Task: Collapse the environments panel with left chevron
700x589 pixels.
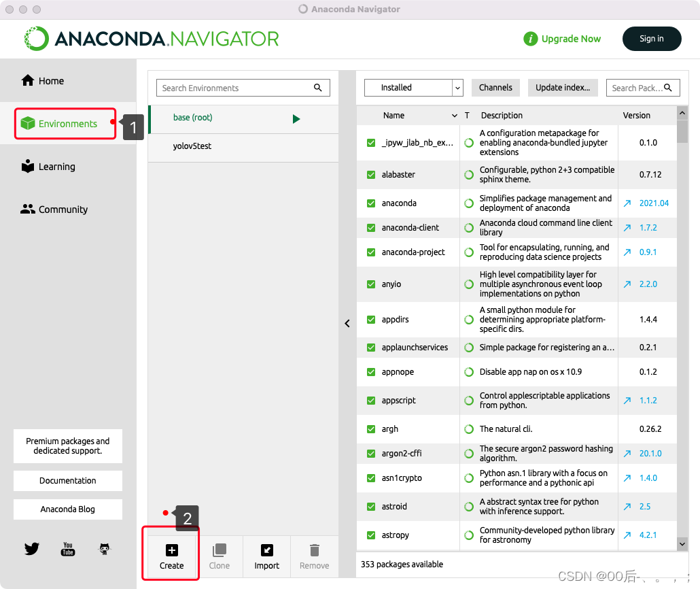Action: coord(347,324)
